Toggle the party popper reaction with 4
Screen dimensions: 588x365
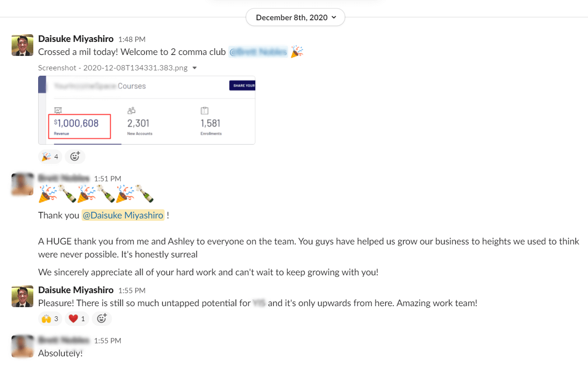(x=50, y=156)
